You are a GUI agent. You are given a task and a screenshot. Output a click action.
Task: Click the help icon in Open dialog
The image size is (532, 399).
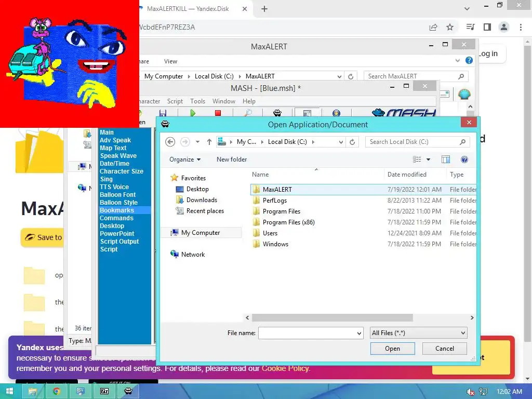(x=464, y=159)
